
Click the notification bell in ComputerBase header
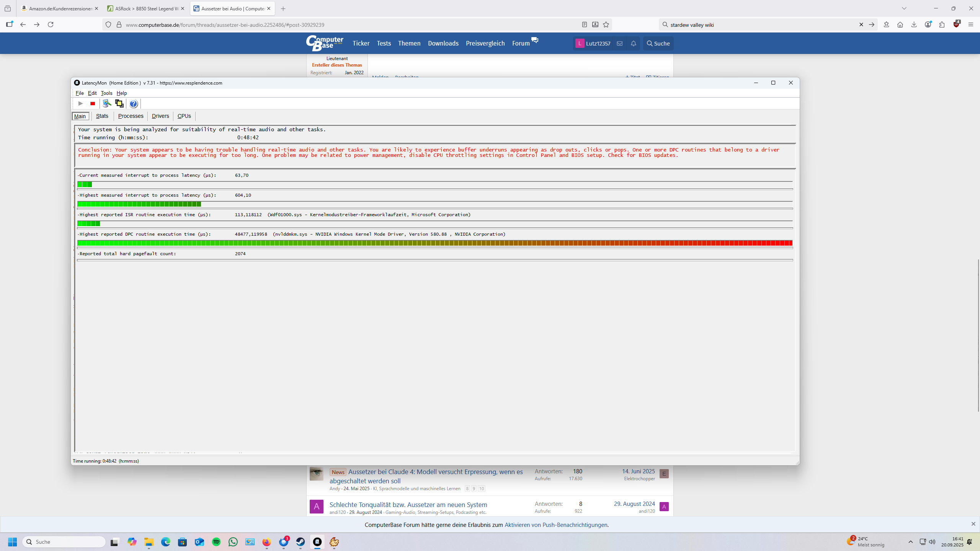click(634, 44)
